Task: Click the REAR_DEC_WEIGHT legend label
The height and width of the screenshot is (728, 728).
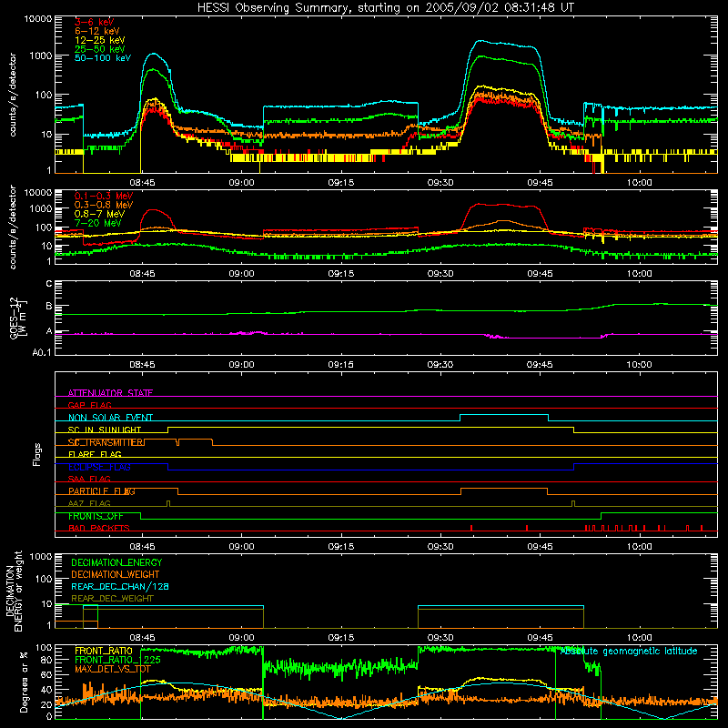Action: pos(112,599)
